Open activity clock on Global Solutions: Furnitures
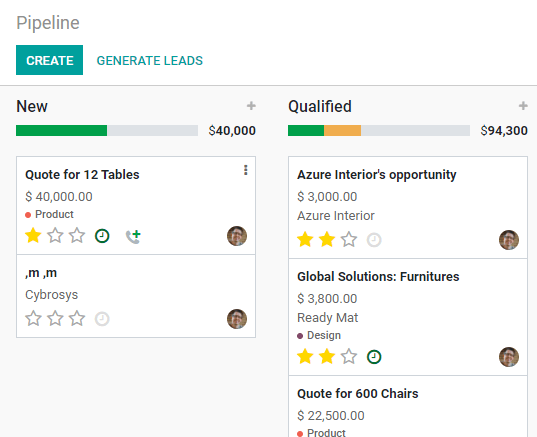This screenshot has height=437, width=537. click(374, 357)
